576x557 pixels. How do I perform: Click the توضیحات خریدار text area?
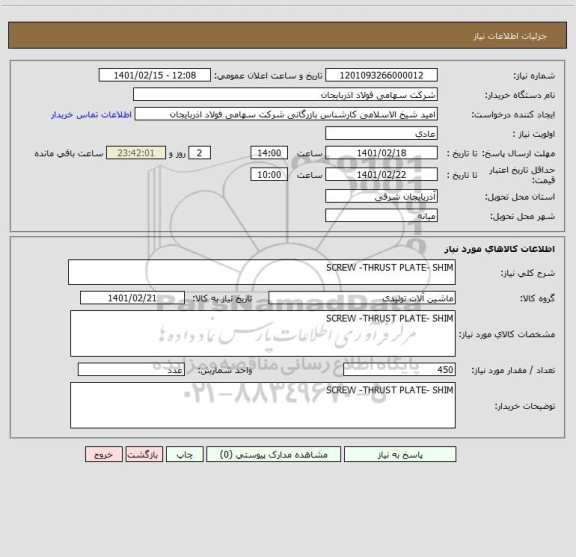pos(263,405)
